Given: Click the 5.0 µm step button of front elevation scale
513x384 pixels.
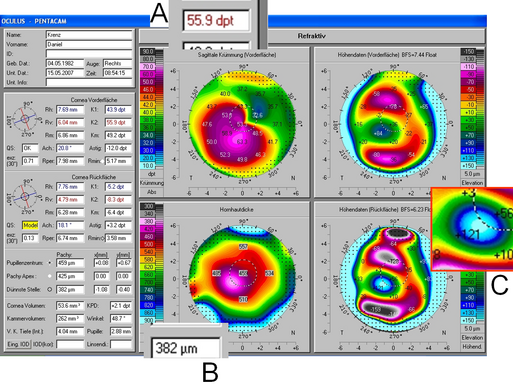Looking at the screenshot, I should pyautogui.click(x=472, y=174).
